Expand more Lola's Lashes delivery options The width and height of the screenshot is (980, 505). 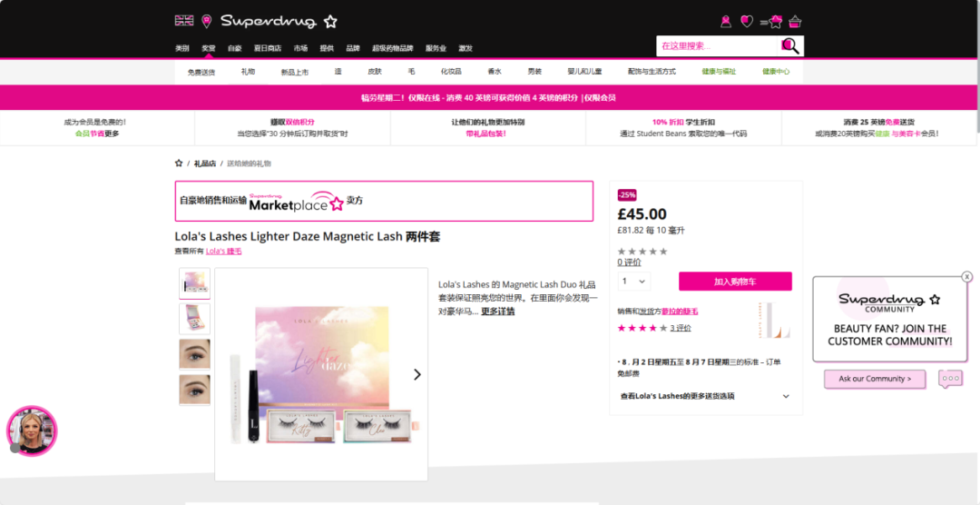click(705, 396)
